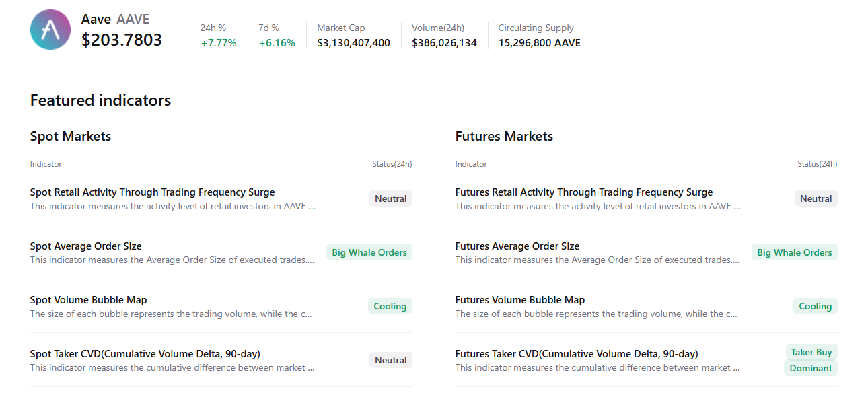Open the Futures Volume Bubble Map indicator
Screen dimensions: 868x401
click(519, 299)
